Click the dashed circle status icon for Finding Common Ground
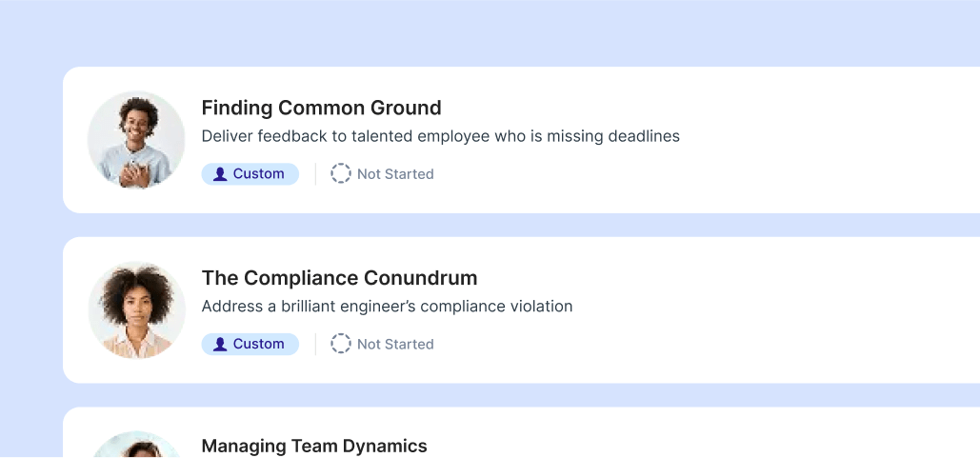Viewport: 980px width, 458px height. pos(341,173)
